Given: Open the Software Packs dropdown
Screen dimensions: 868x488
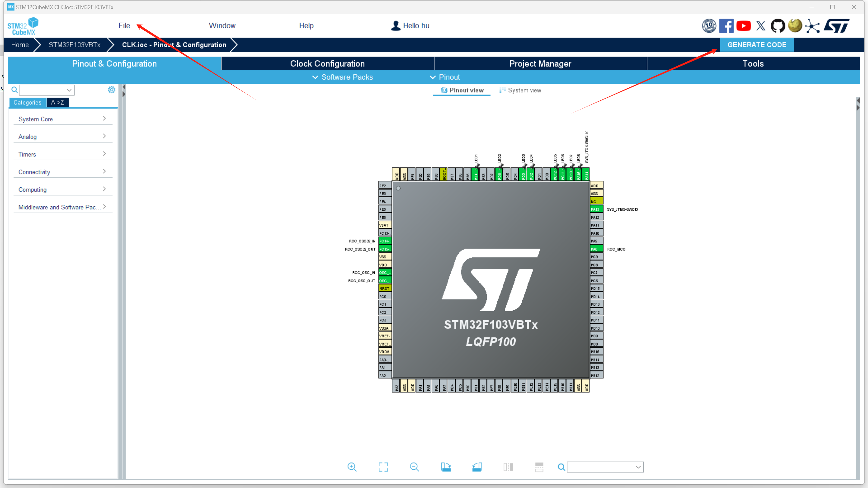Looking at the screenshot, I should pyautogui.click(x=342, y=77).
